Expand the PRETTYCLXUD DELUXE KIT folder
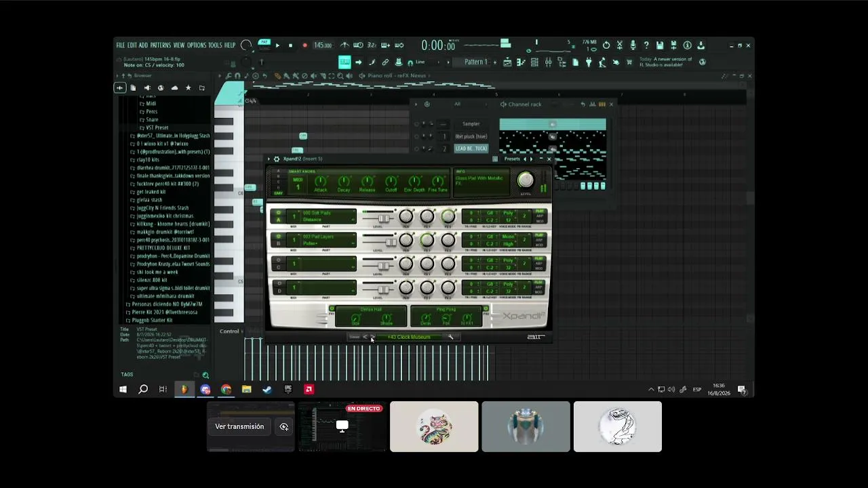868x488 pixels. point(163,248)
